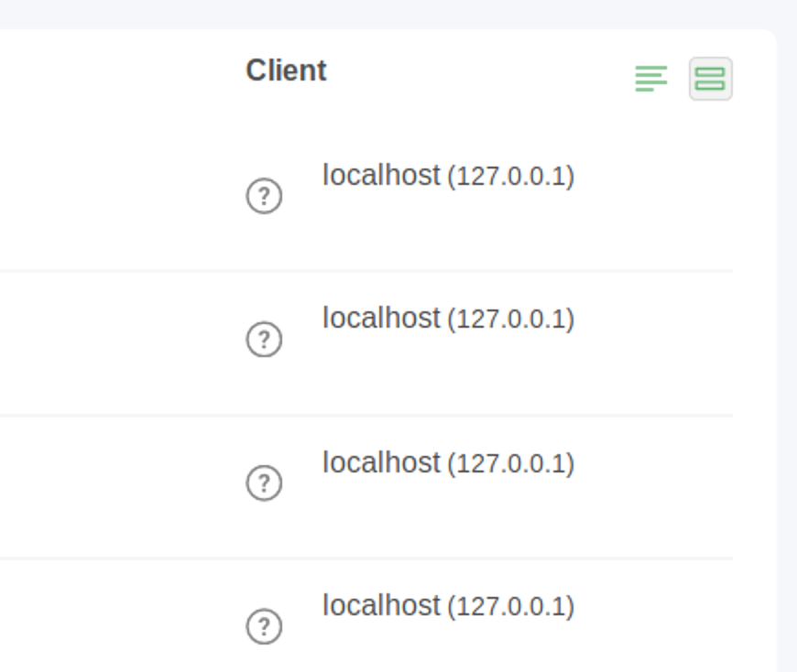
Task: Click the third row's unknown client icon
Action: [264, 482]
